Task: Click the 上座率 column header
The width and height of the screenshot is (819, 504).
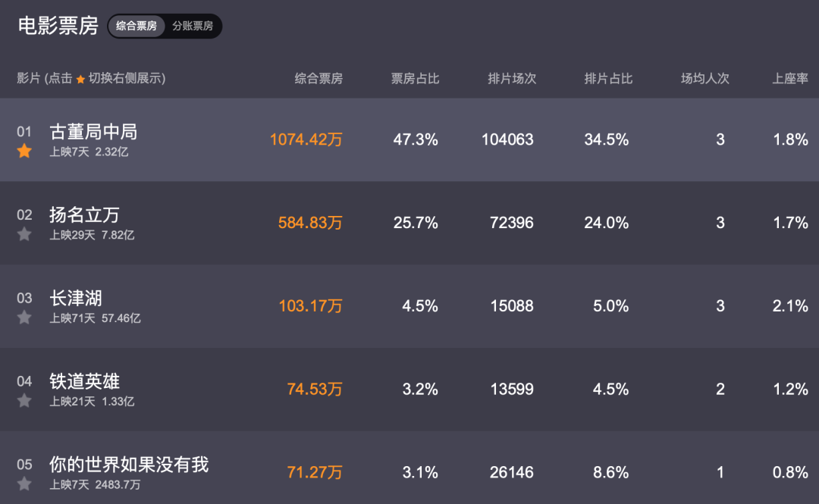Action: click(790, 79)
